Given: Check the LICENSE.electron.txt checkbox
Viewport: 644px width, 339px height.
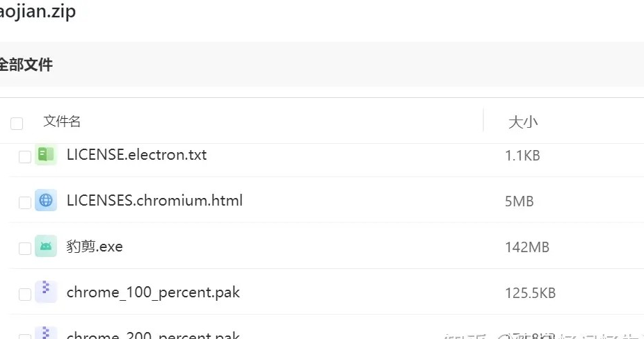Looking at the screenshot, I should tap(25, 157).
